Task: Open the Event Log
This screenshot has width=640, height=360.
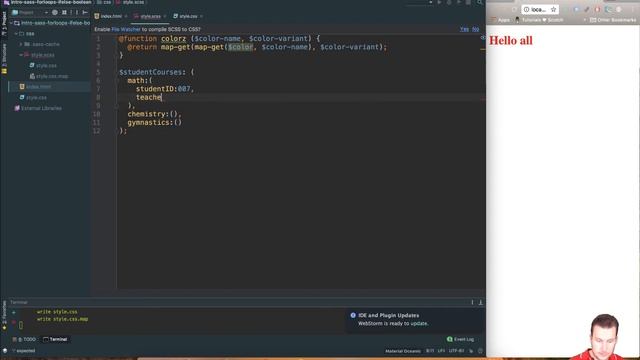Action: click(x=460, y=339)
